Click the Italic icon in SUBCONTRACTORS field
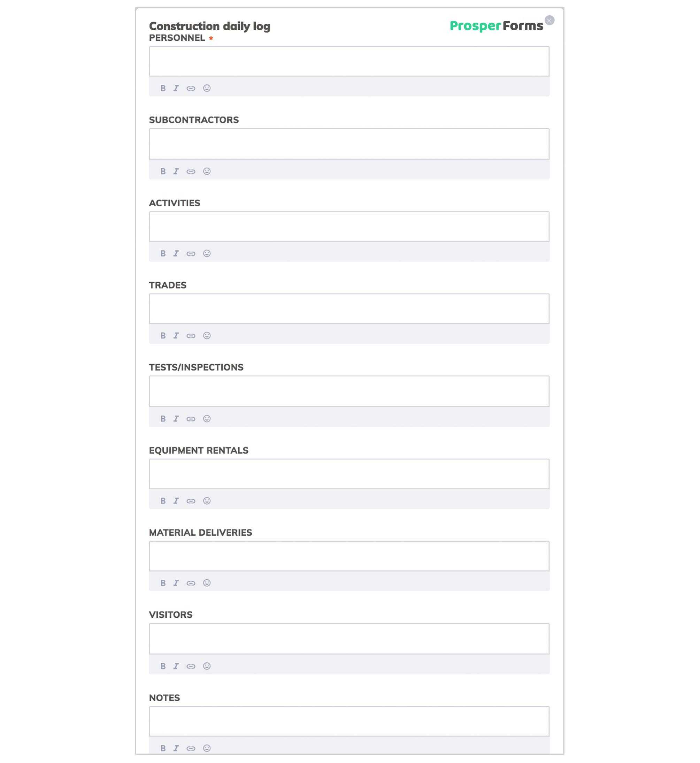Screen dimensions: 700x763 tap(176, 171)
